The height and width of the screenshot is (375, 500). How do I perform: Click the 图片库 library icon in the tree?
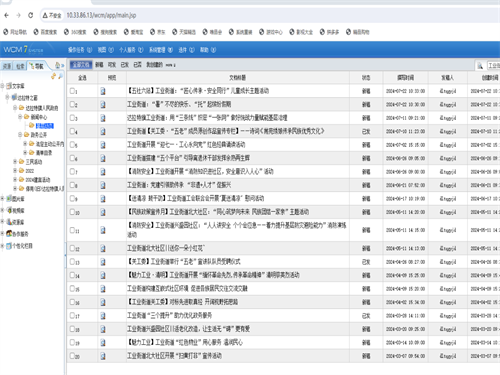[x=9, y=199]
